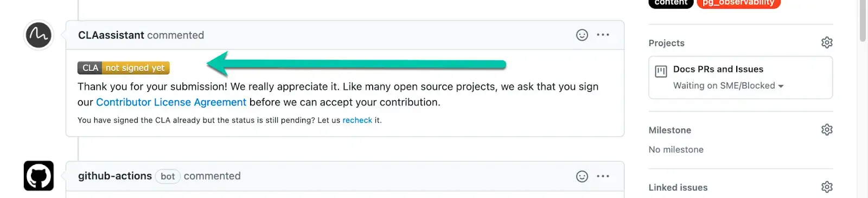Click the recheck link
The width and height of the screenshot is (868, 198).
[x=357, y=120]
